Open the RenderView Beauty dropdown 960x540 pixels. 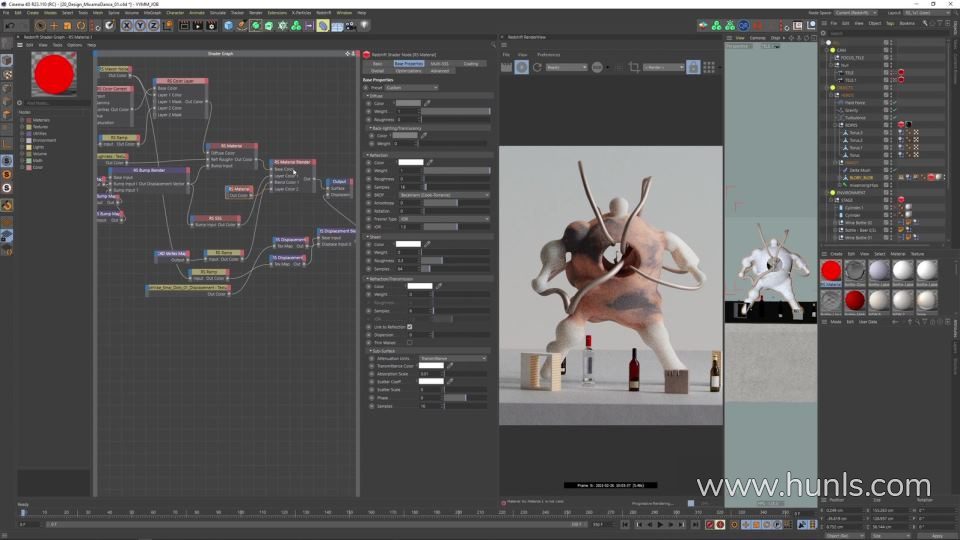tap(566, 67)
